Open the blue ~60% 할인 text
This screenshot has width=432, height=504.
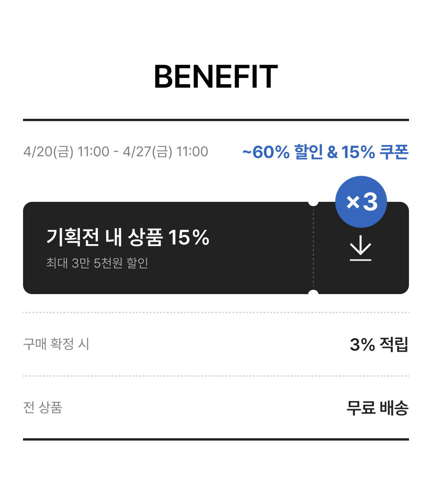click(x=283, y=152)
